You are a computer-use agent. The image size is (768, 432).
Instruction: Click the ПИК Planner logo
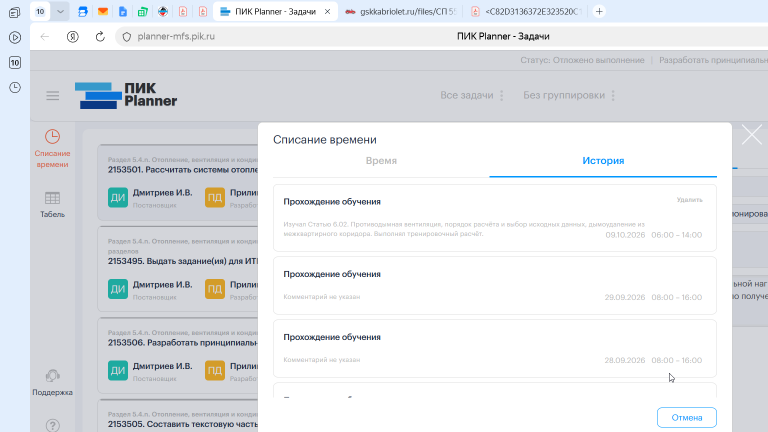[126, 95]
